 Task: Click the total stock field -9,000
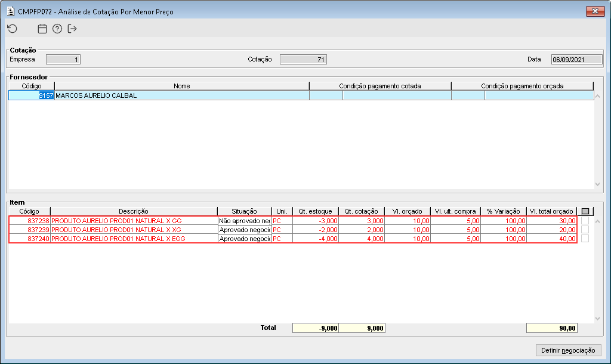pos(316,328)
